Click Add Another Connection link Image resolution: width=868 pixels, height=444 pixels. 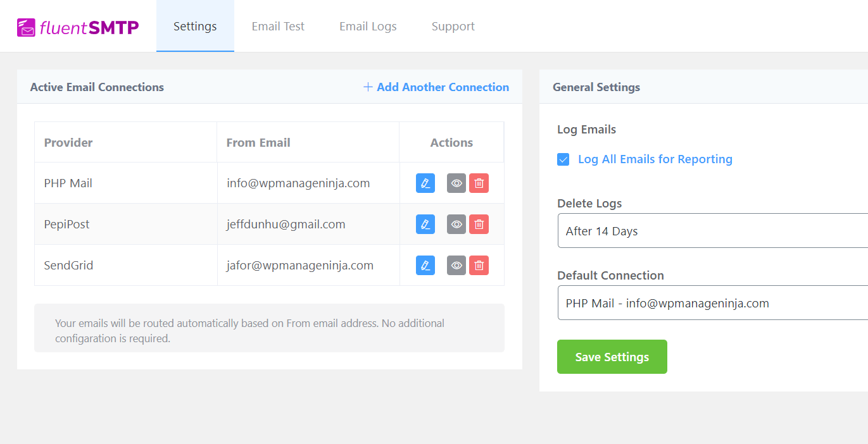click(436, 87)
